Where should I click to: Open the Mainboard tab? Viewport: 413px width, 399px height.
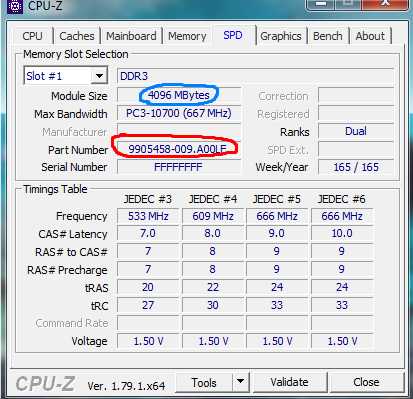point(131,36)
